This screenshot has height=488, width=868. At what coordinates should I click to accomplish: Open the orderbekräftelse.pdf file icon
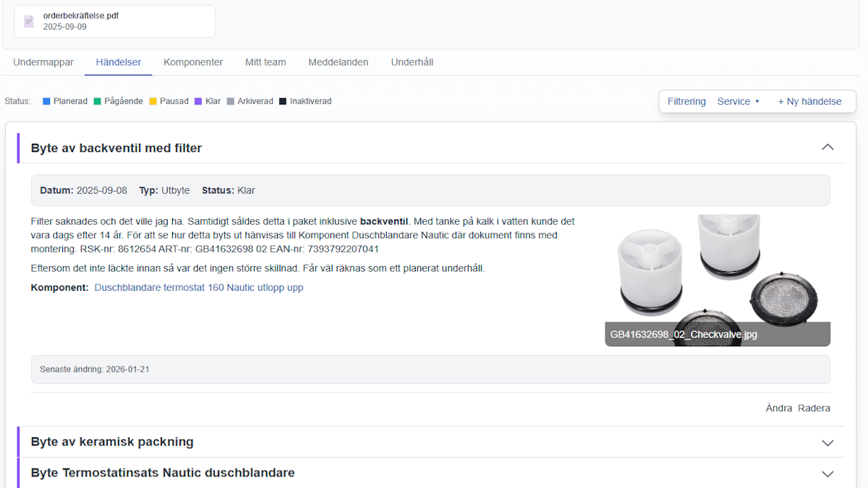pyautogui.click(x=29, y=21)
